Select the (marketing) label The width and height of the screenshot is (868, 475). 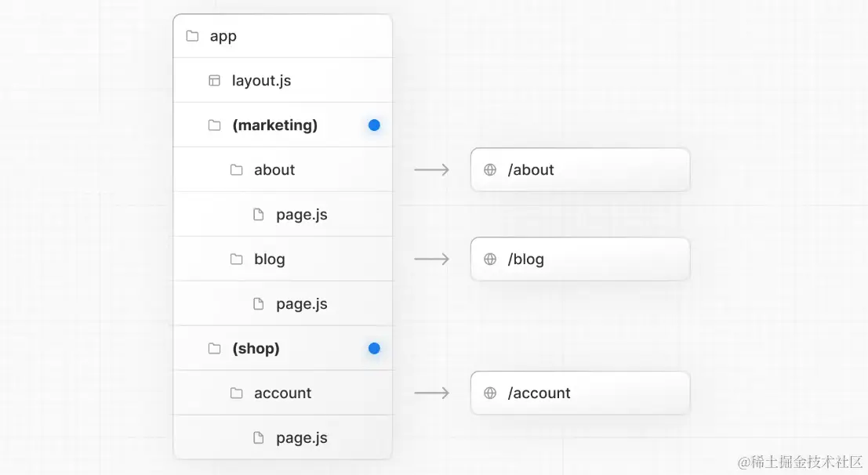pyautogui.click(x=275, y=125)
